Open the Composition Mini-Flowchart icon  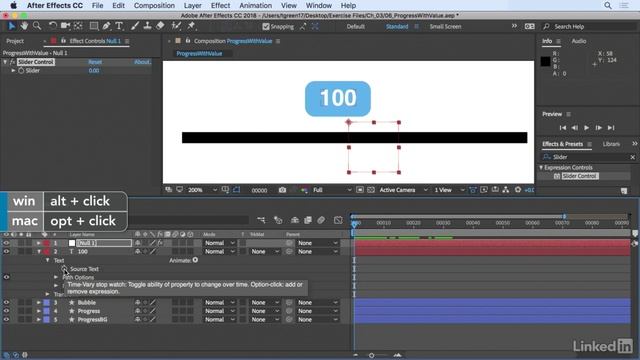pos(261,220)
